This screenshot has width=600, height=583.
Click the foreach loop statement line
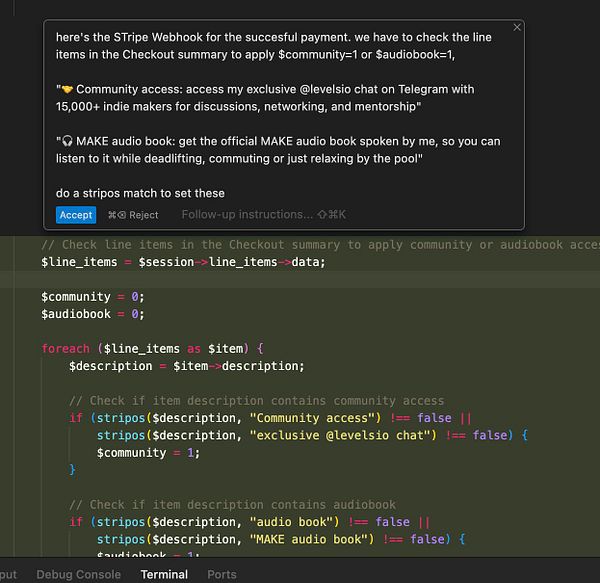tap(152, 349)
